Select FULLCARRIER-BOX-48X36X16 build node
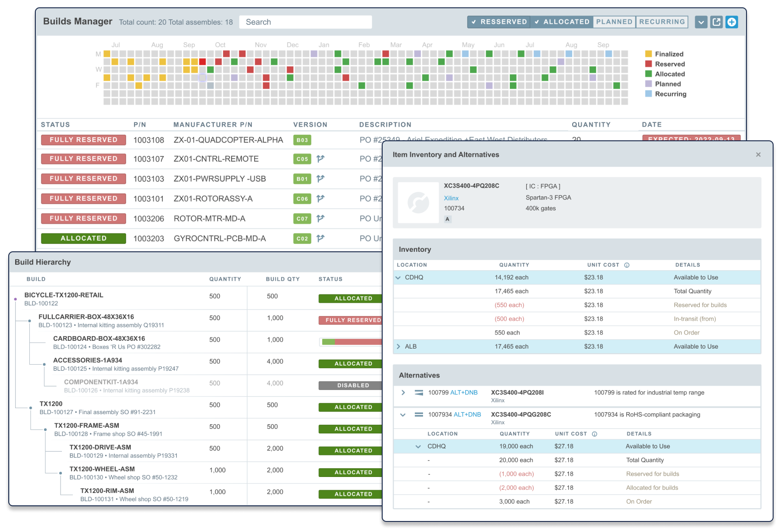The image size is (780, 532). [86, 316]
